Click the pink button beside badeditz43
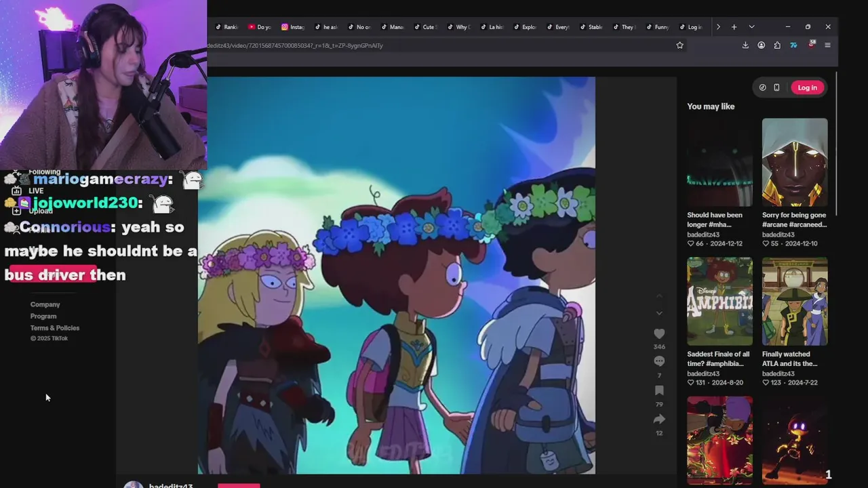 pyautogui.click(x=239, y=485)
